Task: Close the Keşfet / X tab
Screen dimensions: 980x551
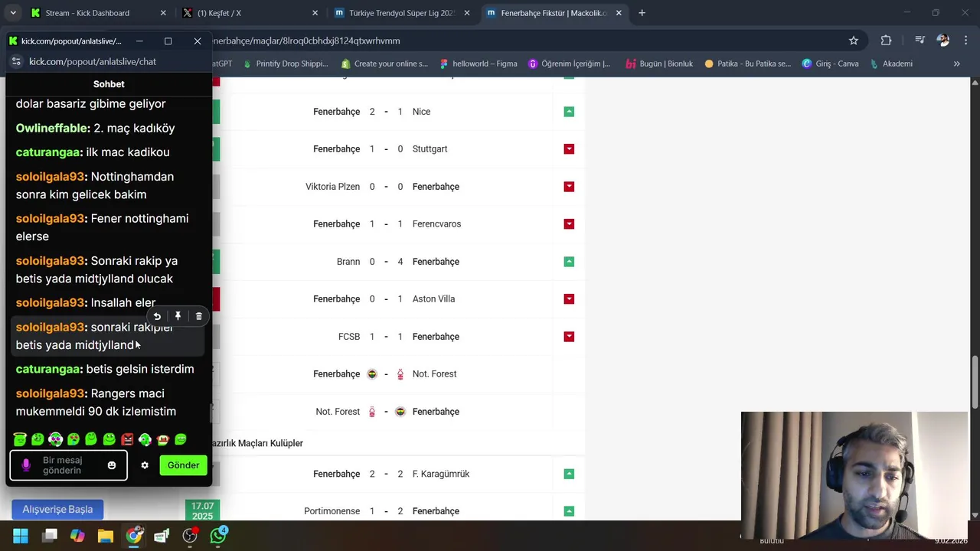Action: 315,13
